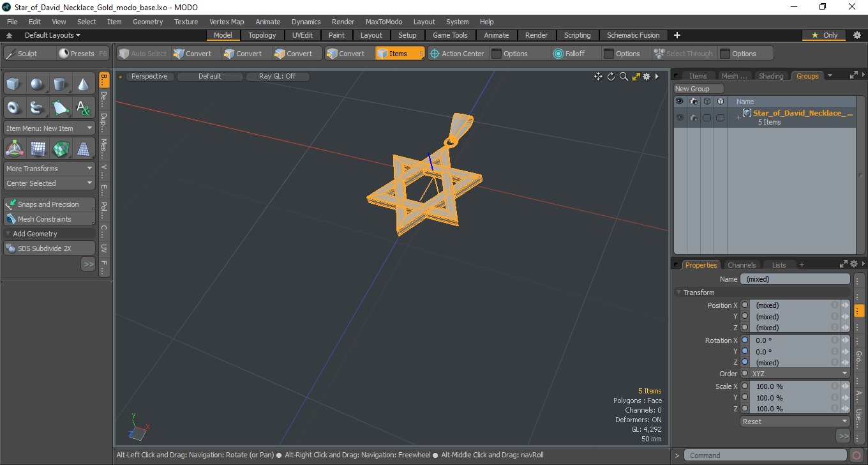Select the curve/tube tool icon
Image resolution: width=868 pixels, height=465 pixels.
[x=38, y=107]
